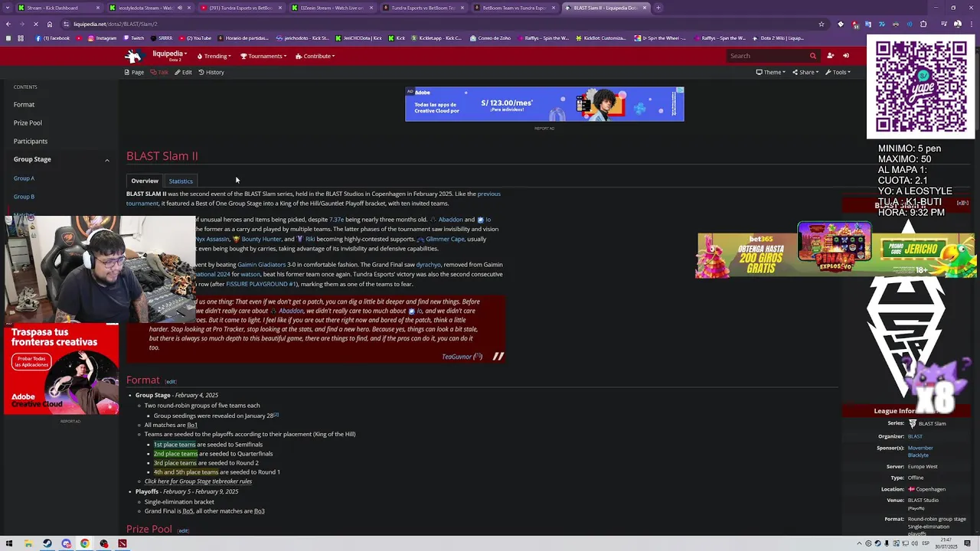Open the TeaGuvnor quote attribution link
The height and width of the screenshot is (551, 980).
[456, 357]
